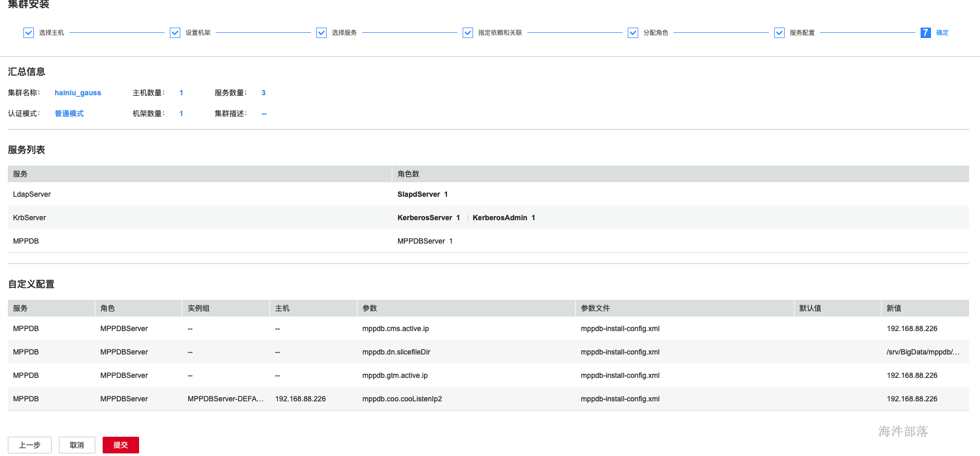Click the KerberosServer role entry
980x456 pixels.
pyautogui.click(x=429, y=218)
